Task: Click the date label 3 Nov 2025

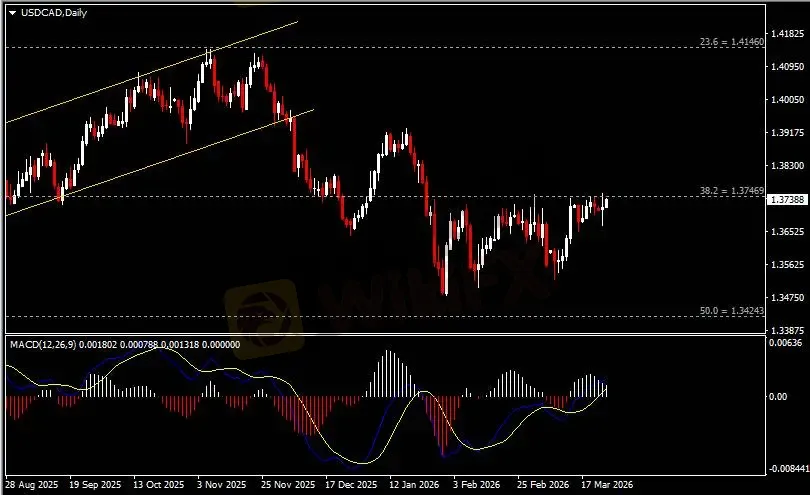Action: coord(222,485)
